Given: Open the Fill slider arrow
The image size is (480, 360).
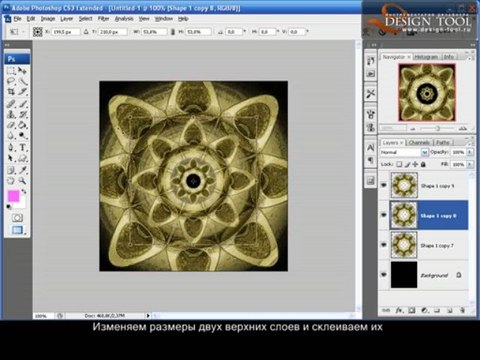Looking at the screenshot, I should point(470,164).
